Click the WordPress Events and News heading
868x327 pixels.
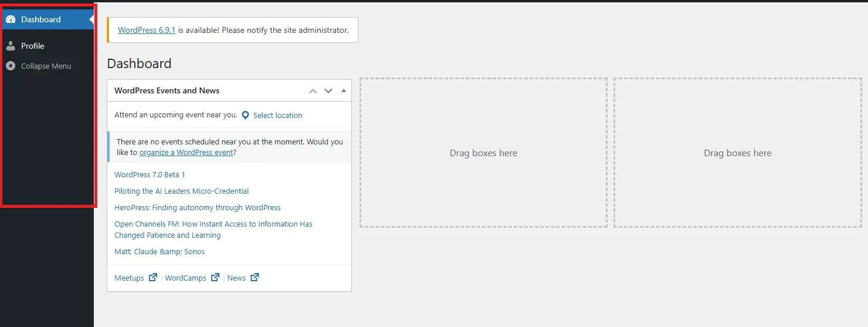[x=167, y=91]
